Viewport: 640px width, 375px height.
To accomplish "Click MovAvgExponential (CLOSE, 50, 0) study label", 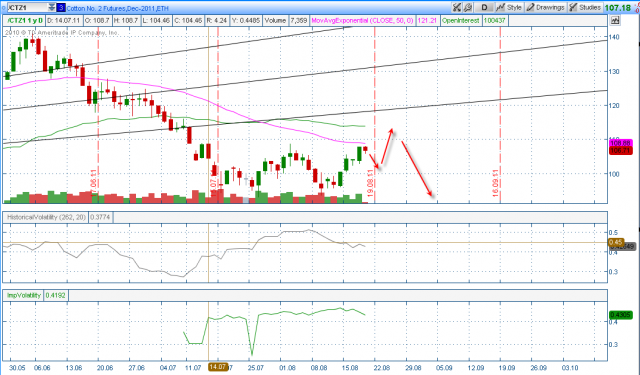I will point(362,20).
